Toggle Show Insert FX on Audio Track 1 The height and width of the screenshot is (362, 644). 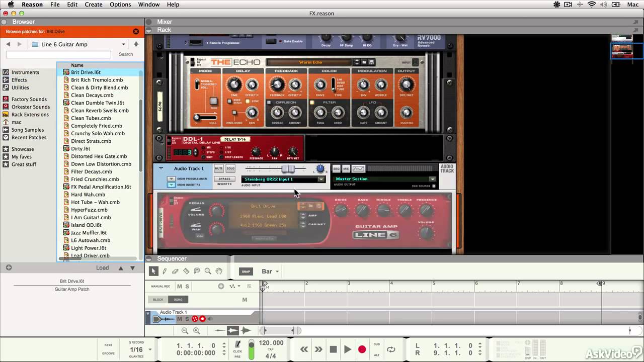171,185
